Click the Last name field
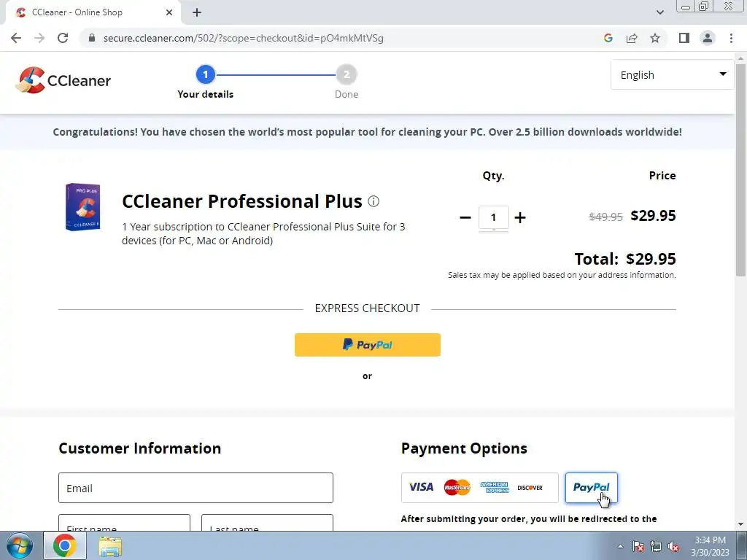Image resolution: width=747 pixels, height=560 pixels. [267, 523]
